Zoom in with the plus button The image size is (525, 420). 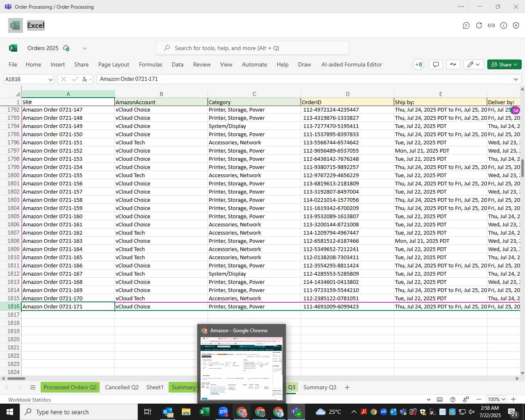coord(513,399)
